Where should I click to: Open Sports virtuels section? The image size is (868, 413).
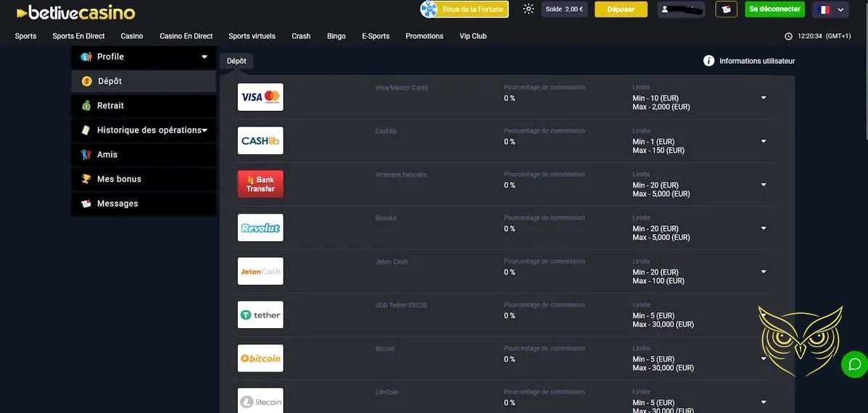(252, 36)
